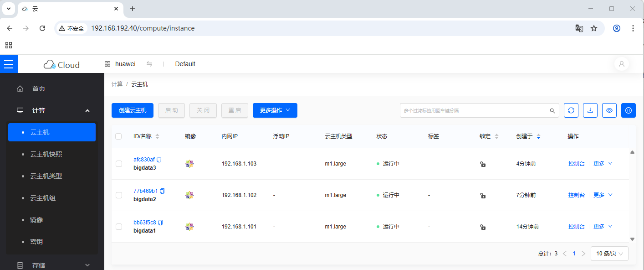Open the column visibility eye button
The image size is (644, 270).
tap(609, 110)
